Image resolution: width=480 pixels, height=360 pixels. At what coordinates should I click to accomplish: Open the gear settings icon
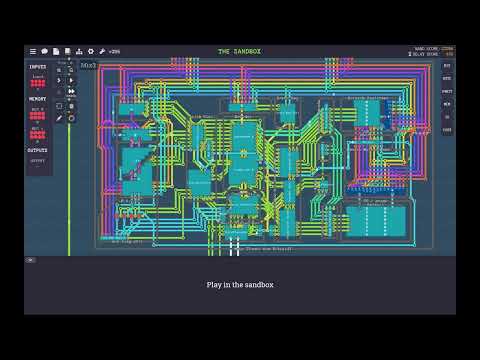pos(91,51)
